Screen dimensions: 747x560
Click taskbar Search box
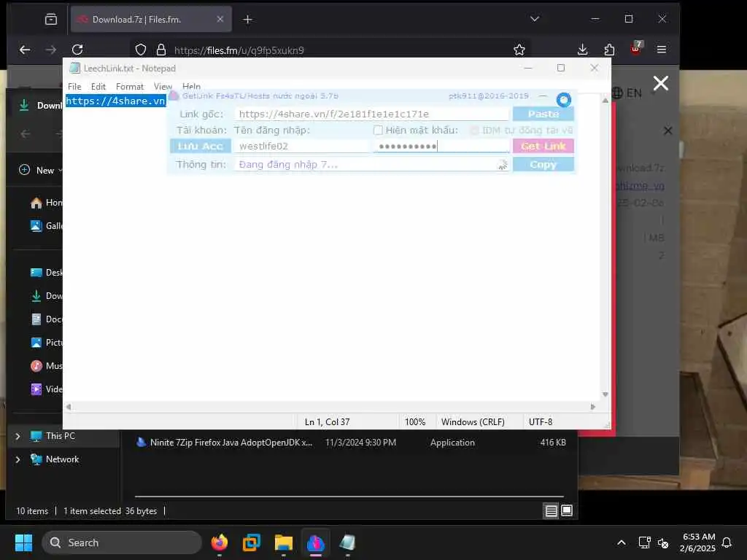[x=122, y=542]
